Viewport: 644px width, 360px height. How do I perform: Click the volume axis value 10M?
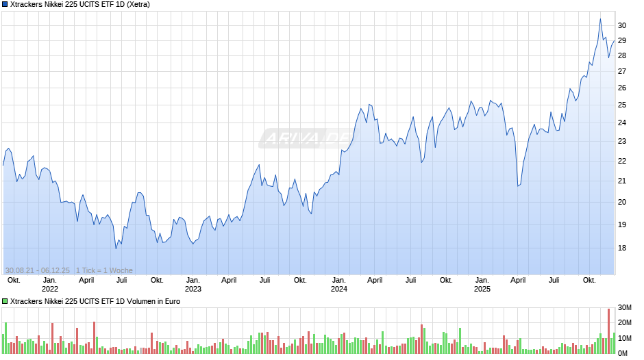pyautogui.click(x=624, y=338)
